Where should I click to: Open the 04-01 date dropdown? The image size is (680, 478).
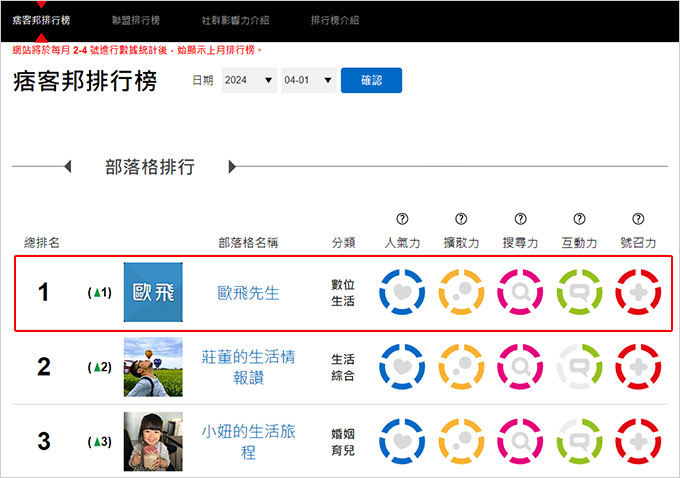(x=308, y=80)
